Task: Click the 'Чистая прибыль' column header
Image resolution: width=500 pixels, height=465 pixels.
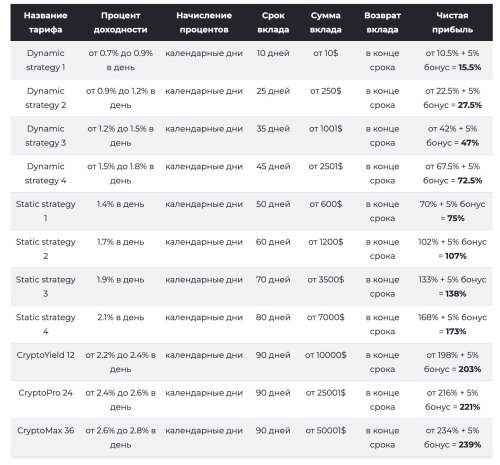Action: 452,23
